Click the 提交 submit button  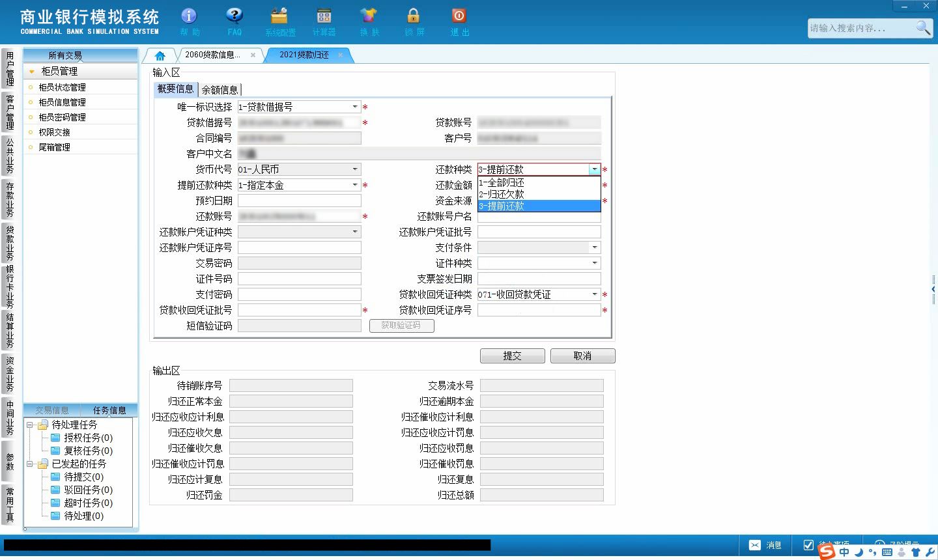pyautogui.click(x=513, y=356)
